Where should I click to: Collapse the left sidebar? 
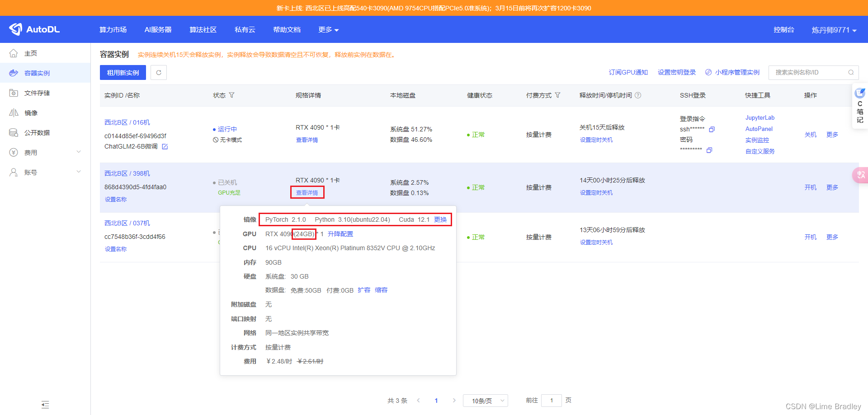[x=45, y=405]
